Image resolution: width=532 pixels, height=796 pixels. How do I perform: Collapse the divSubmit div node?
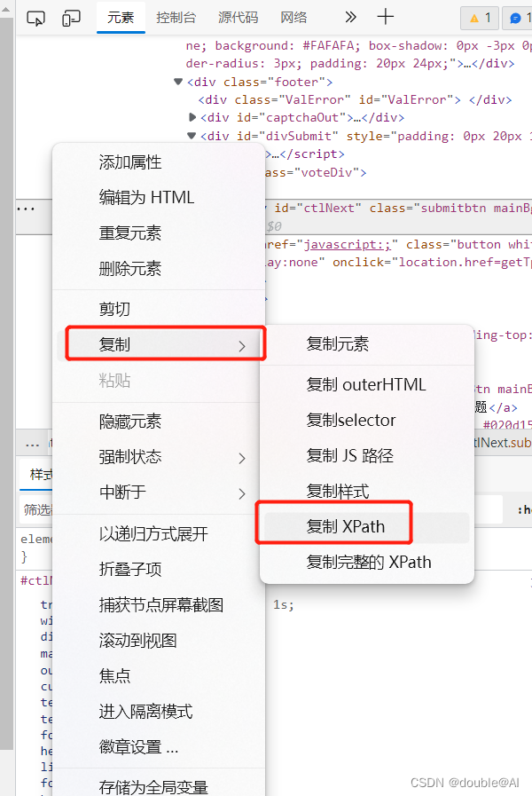(x=192, y=136)
